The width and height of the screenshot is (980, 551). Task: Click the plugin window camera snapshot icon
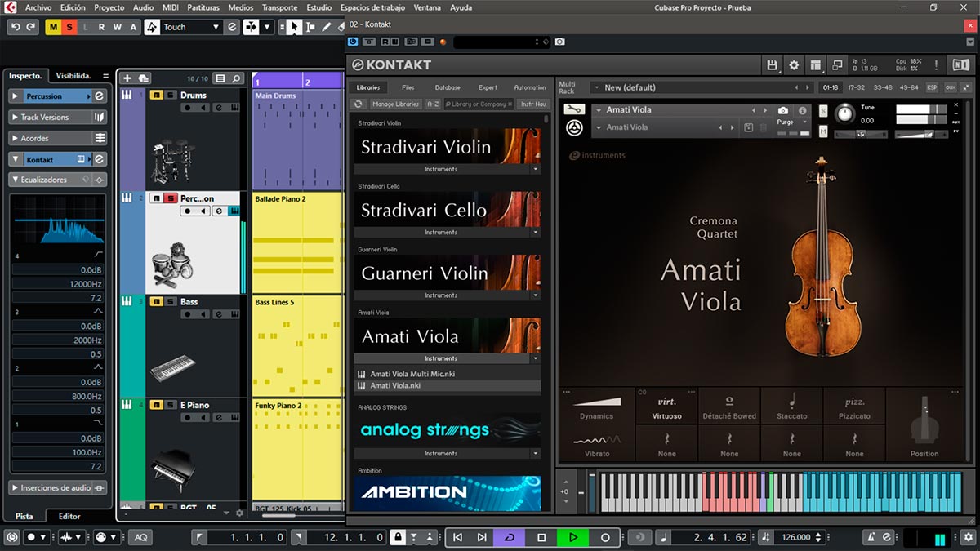point(559,42)
